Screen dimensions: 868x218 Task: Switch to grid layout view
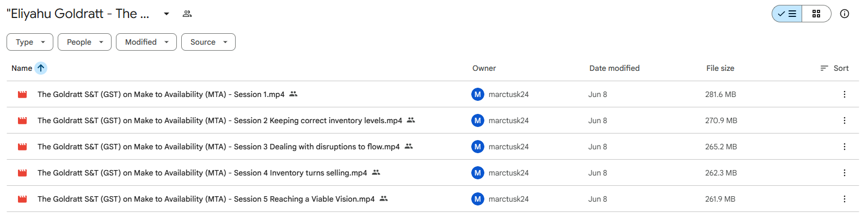click(816, 14)
